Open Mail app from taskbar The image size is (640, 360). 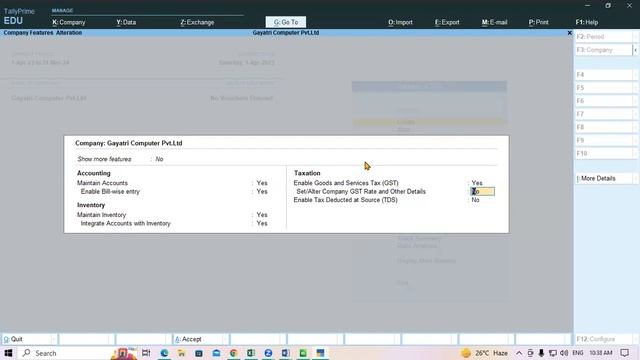(216, 353)
